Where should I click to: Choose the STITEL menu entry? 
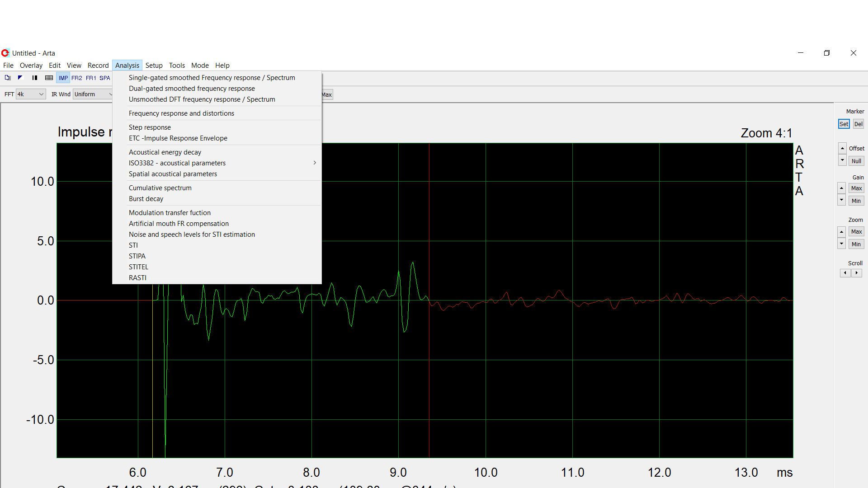click(x=217, y=267)
